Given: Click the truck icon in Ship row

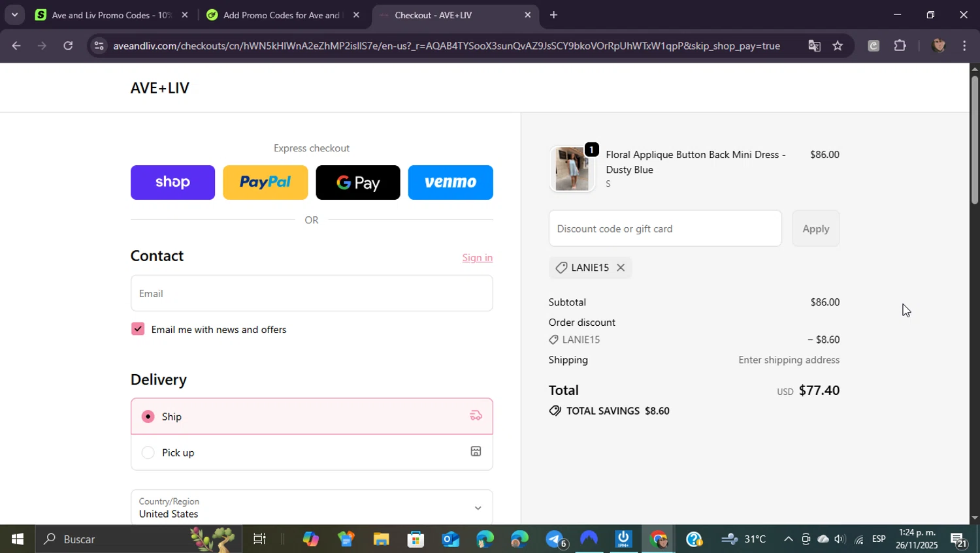Looking at the screenshot, I should 476,416.
